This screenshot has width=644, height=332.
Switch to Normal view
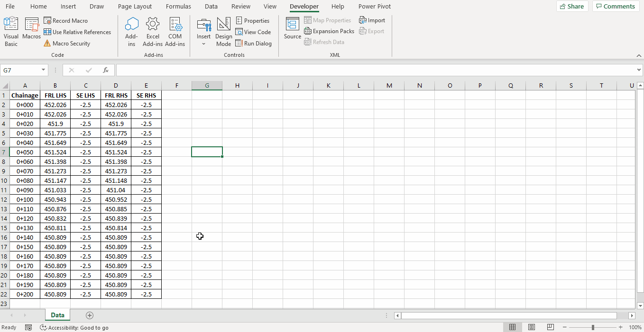(513, 327)
